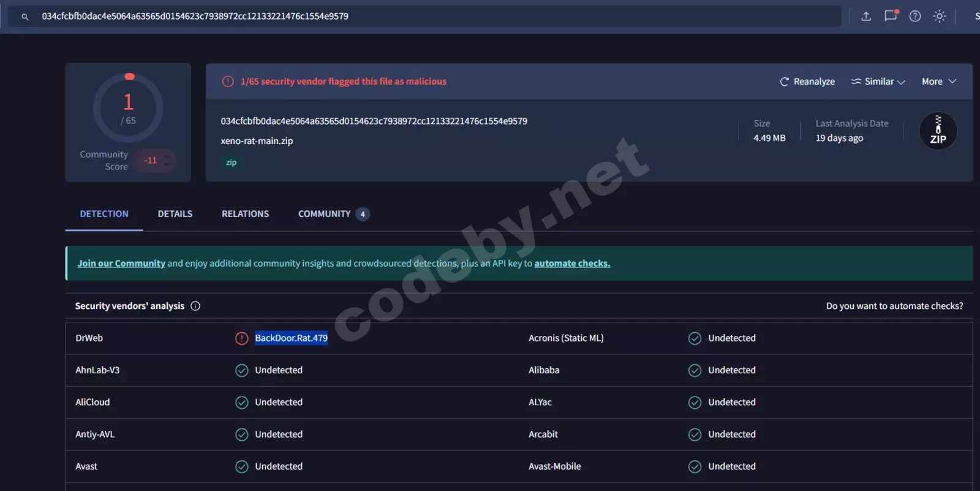Click the malicious alert icon in banner

tap(228, 82)
